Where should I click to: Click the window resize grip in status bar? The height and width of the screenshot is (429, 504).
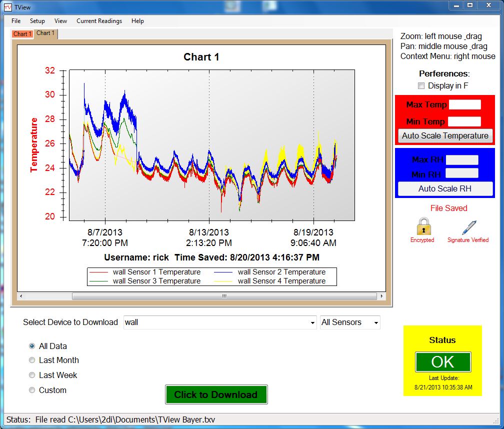[496, 421]
